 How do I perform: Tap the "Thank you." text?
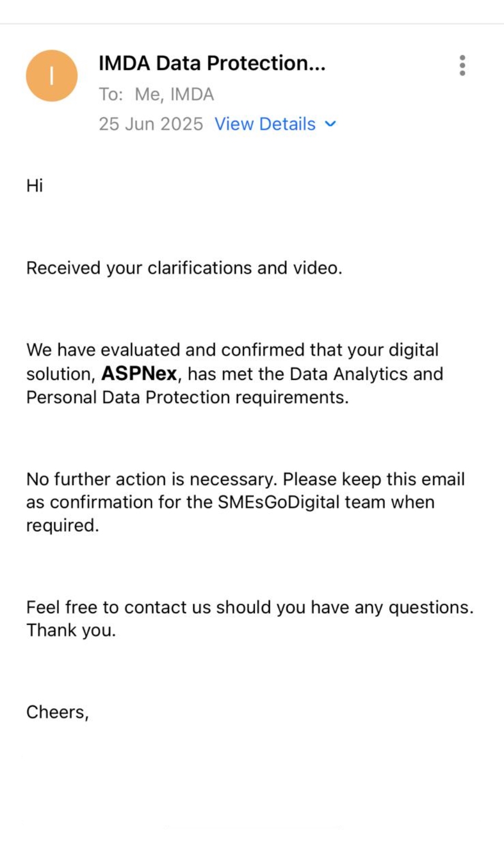click(x=71, y=631)
